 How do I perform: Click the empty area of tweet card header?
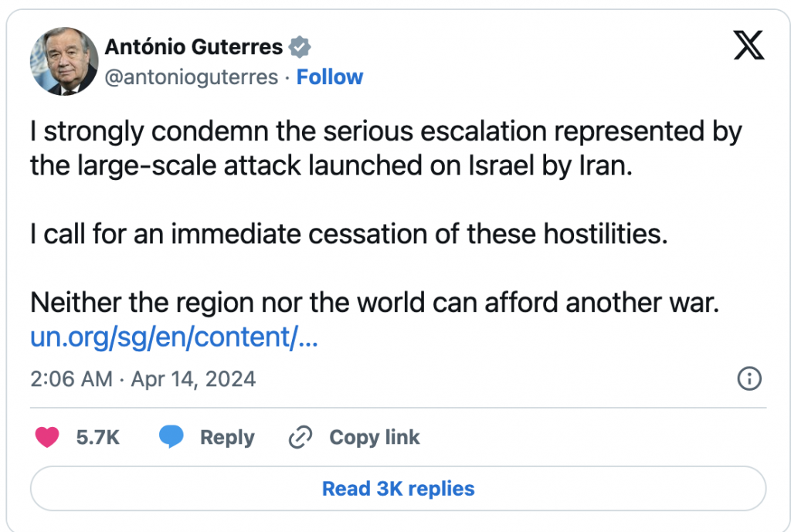pyautogui.click(x=541, y=62)
